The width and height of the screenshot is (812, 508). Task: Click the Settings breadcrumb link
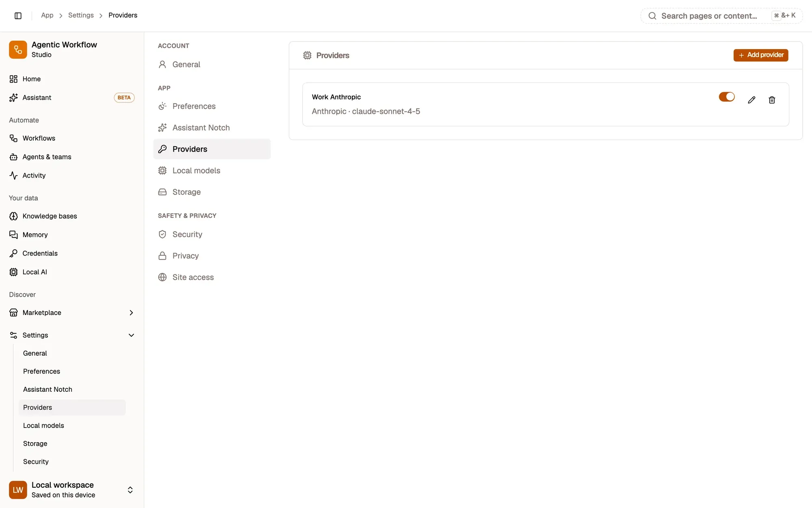pyautogui.click(x=81, y=15)
